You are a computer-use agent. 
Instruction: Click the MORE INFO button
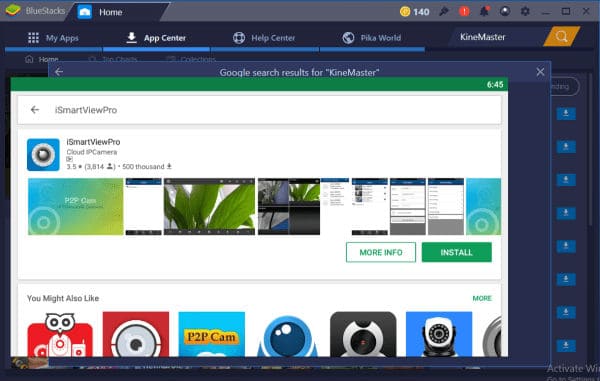381,252
